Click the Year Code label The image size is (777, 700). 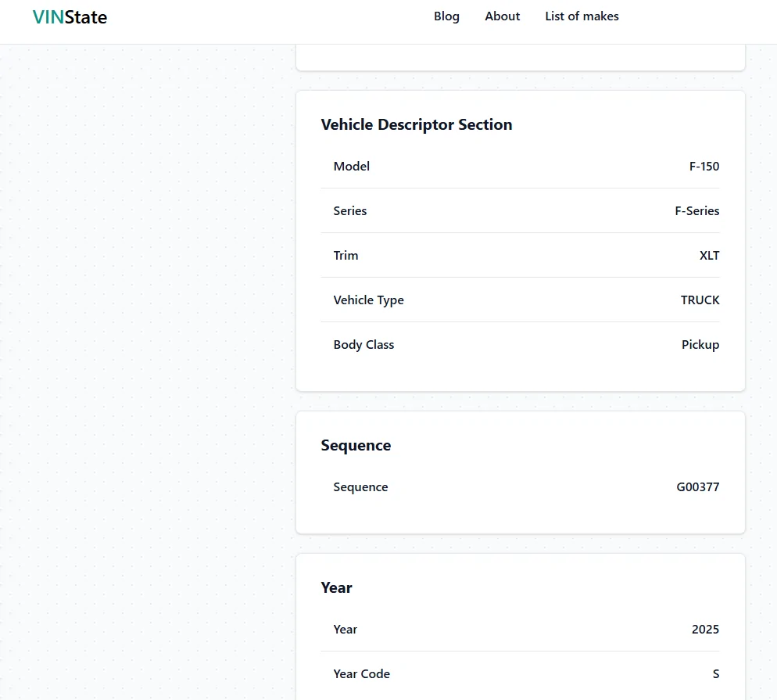[361, 674]
